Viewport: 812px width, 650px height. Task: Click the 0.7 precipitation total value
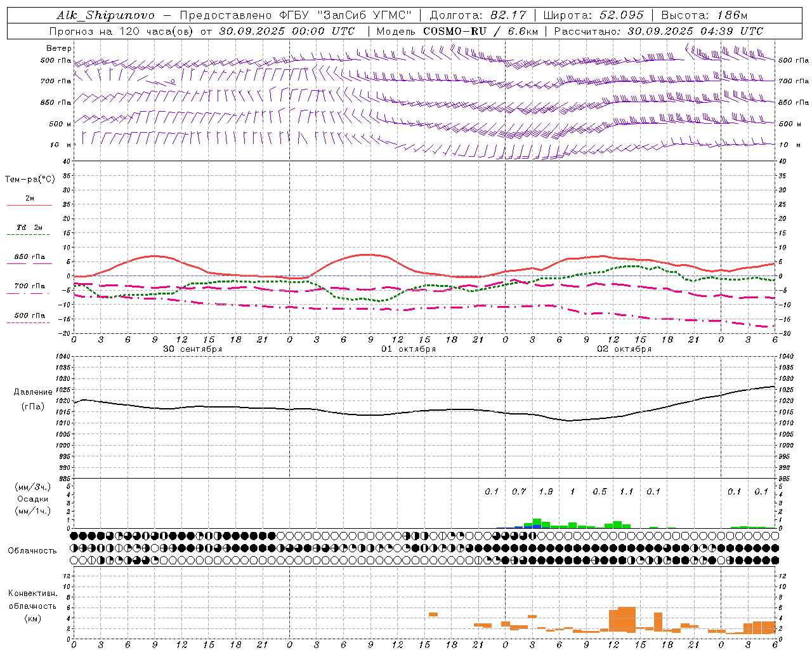pos(519,491)
